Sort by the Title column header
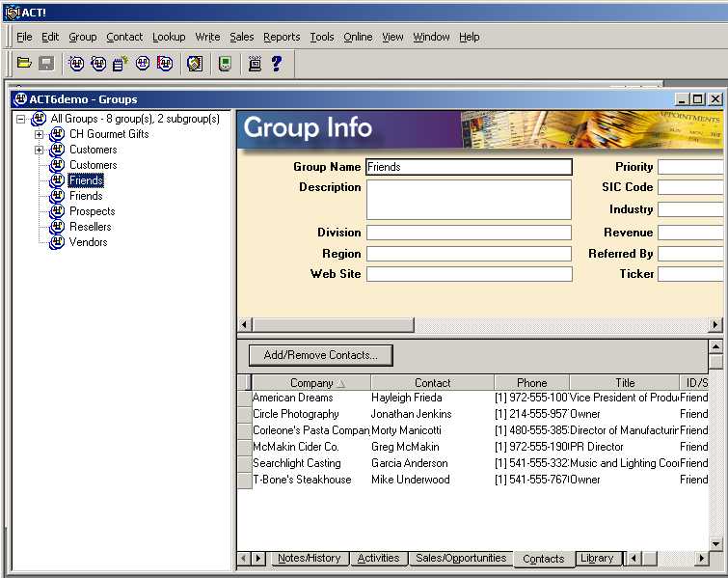728x578 pixels. [625, 383]
